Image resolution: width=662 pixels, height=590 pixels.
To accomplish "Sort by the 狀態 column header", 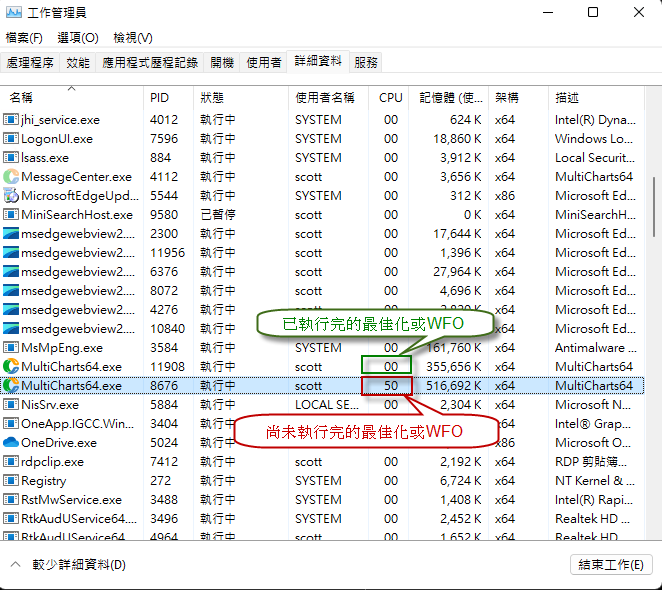I will tap(241, 98).
